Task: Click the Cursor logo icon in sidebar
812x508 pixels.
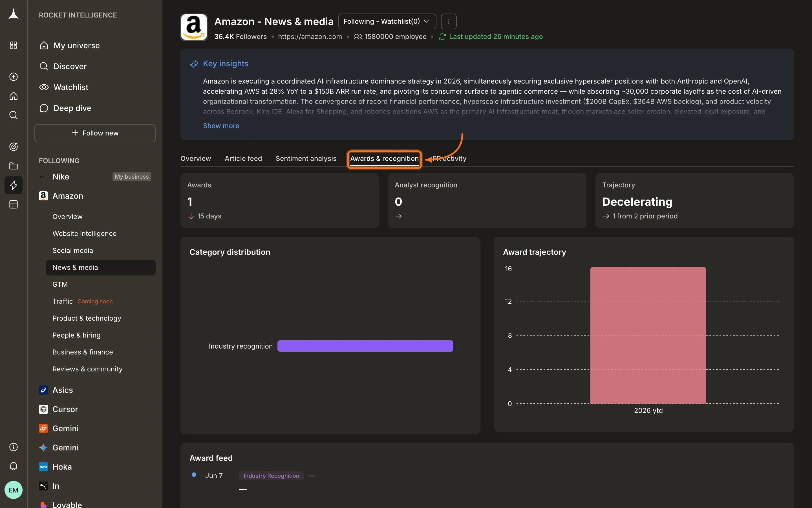Action: 43,409
